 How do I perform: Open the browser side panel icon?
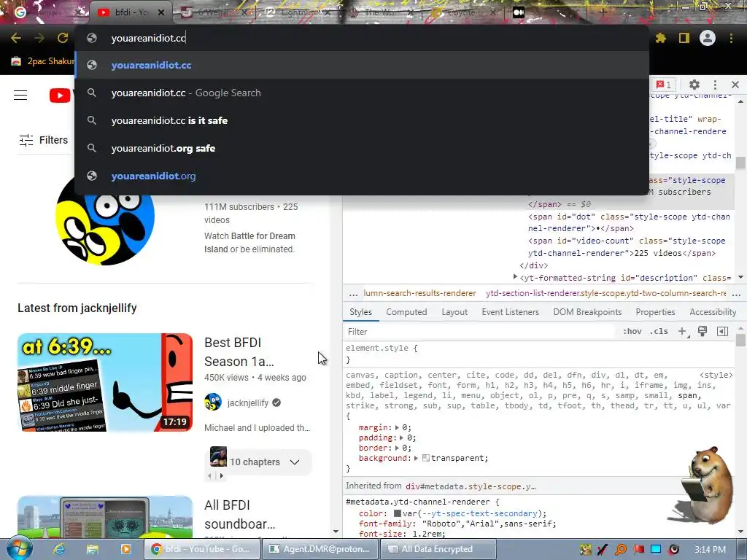[684, 38]
